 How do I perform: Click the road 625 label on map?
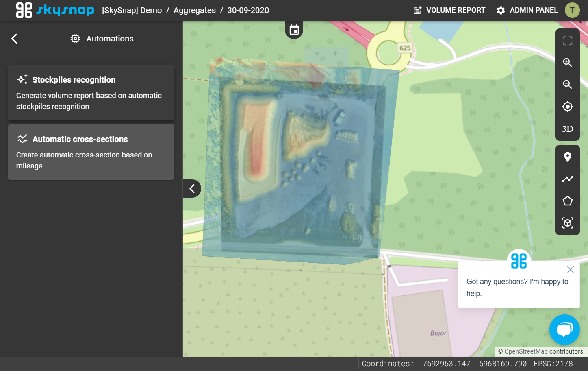pyautogui.click(x=405, y=48)
